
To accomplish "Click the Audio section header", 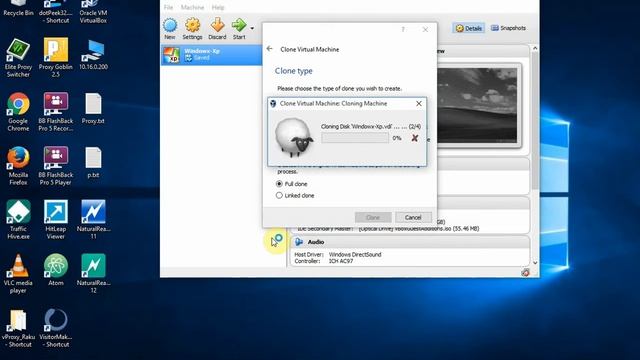I will [x=410, y=242].
